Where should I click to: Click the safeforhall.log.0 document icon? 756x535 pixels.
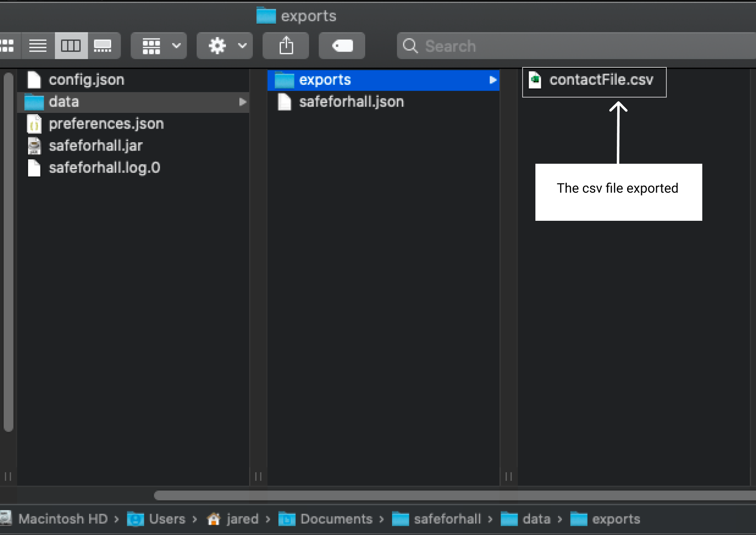click(34, 167)
